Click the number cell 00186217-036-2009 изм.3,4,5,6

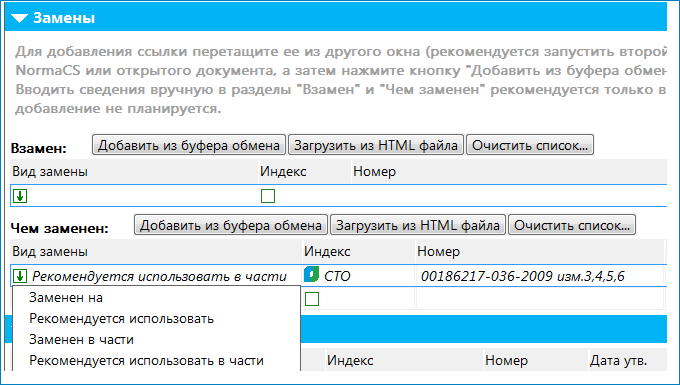(540, 276)
